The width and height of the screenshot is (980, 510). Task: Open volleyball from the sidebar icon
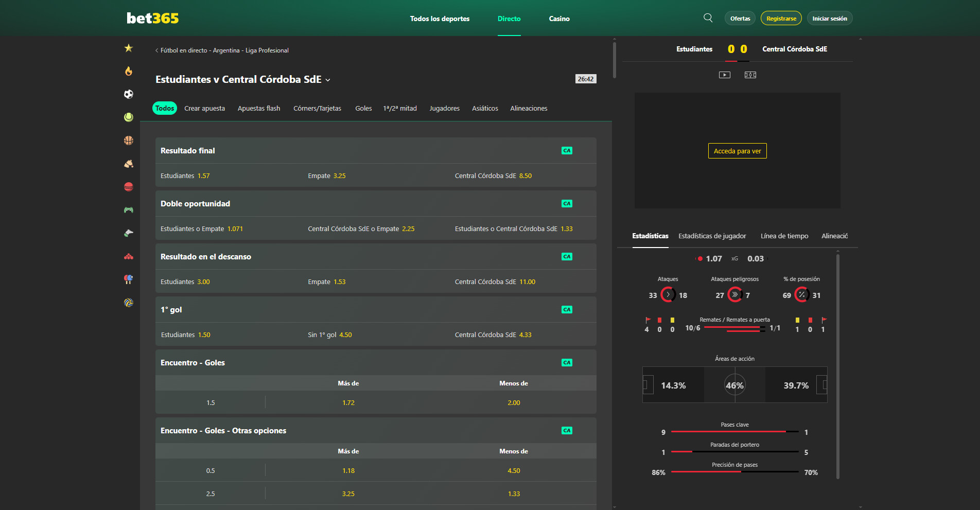[x=129, y=303]
